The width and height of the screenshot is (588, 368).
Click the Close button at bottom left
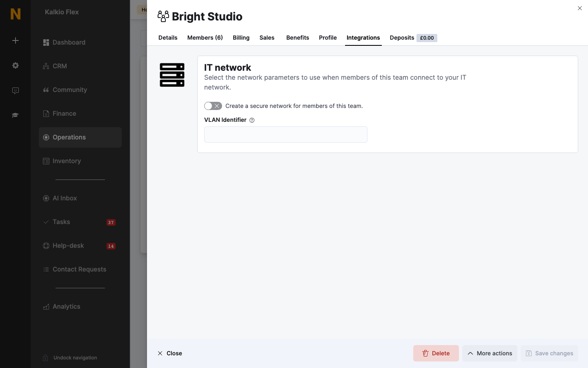tap(170, 353)
